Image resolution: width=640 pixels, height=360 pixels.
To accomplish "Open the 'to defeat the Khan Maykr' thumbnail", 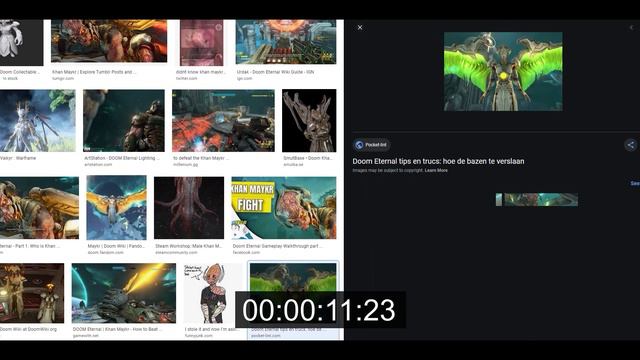I will click(223, 121).
